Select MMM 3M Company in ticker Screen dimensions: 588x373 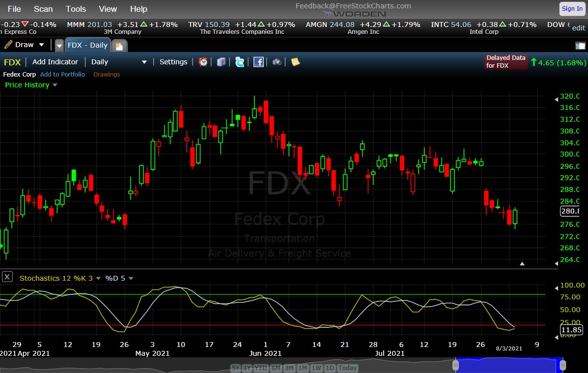(x=122, y=28)
